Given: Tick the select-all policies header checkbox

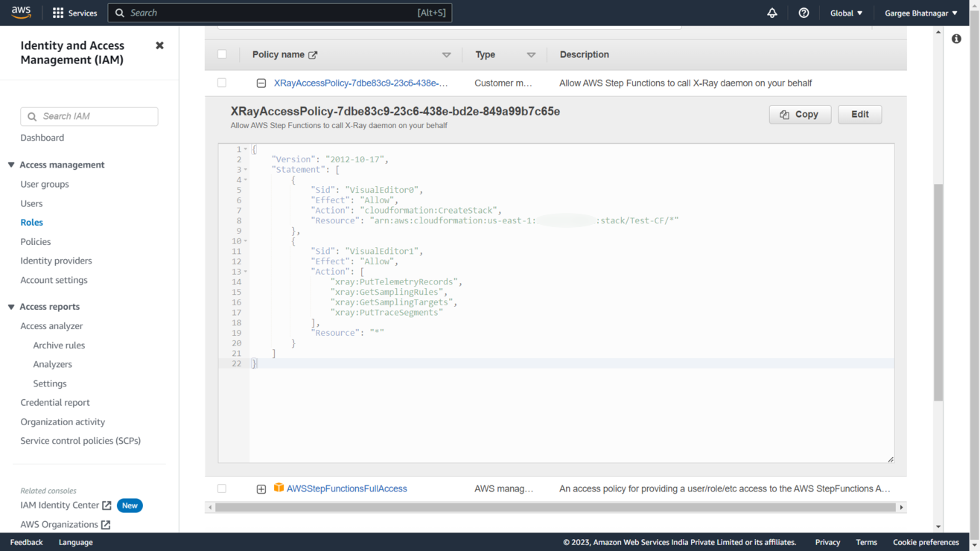Looking at the screenshot, I should (222, 54).
